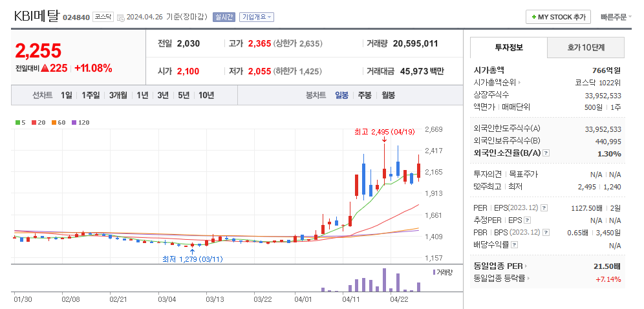Viewport: 644px width, 309px height.
Task: Open help icon next to 배당수익률
Action: (514, 244)
